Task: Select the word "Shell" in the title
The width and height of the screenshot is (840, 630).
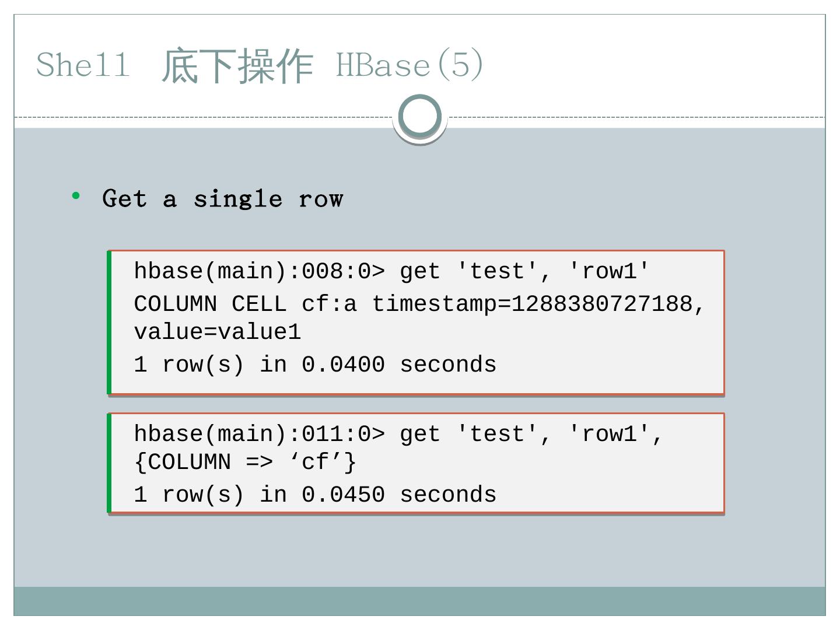Action: (83, 64)
